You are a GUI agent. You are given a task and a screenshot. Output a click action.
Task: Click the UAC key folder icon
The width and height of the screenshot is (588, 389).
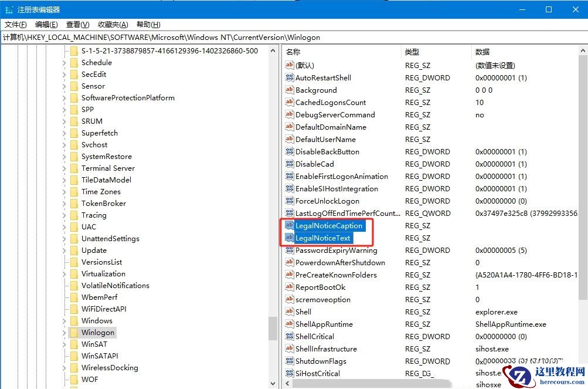(x=75, y=226)
